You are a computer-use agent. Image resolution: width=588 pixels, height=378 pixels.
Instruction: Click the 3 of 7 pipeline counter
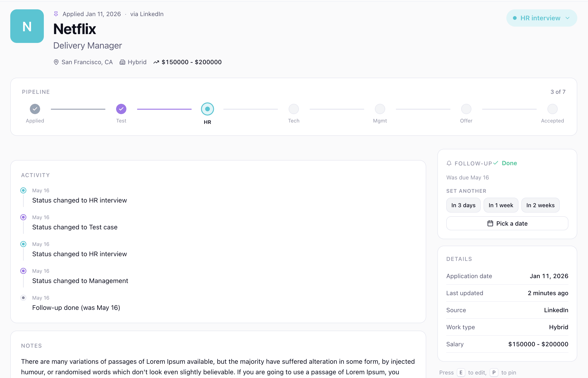(558, 92)
